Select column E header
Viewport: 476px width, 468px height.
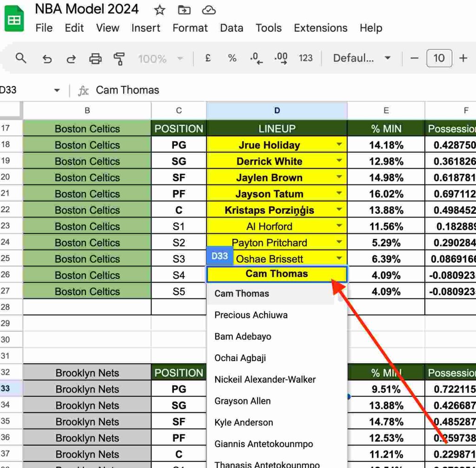(386, 111)
